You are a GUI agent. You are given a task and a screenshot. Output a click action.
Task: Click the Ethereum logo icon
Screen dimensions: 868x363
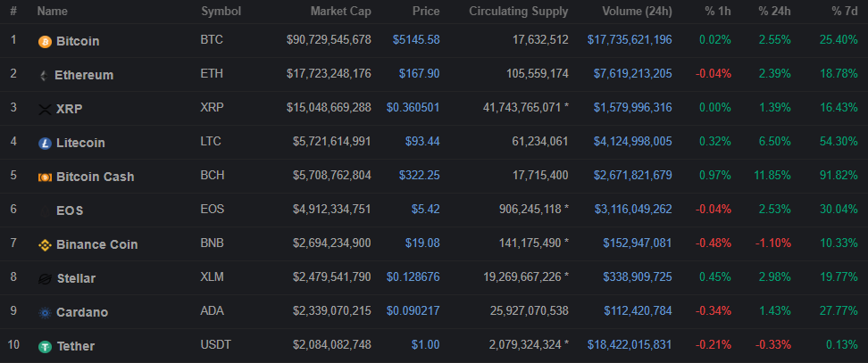pyautogui.click(x=43, y=75)
